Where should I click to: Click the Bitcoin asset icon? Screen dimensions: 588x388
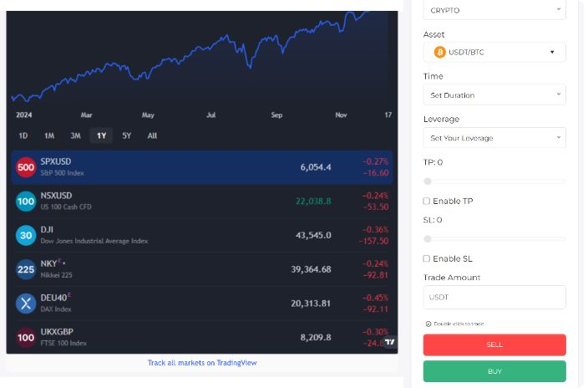[439, 52]
